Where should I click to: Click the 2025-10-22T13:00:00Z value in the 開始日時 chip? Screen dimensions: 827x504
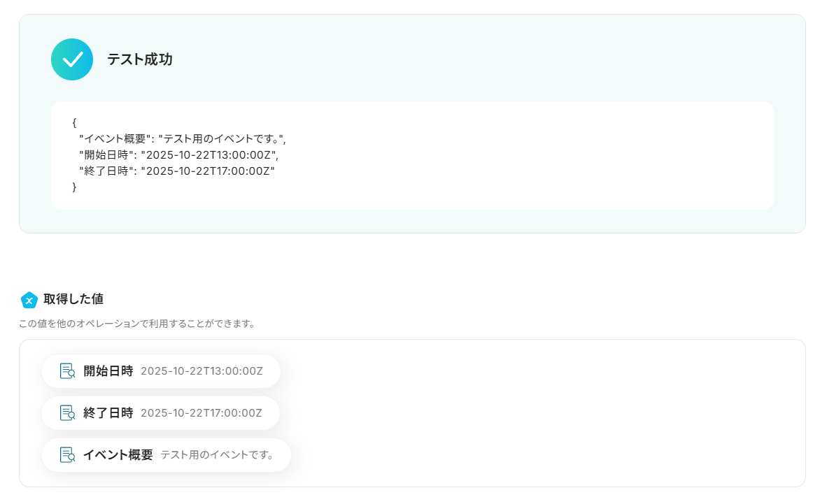(x=202, y=371)
